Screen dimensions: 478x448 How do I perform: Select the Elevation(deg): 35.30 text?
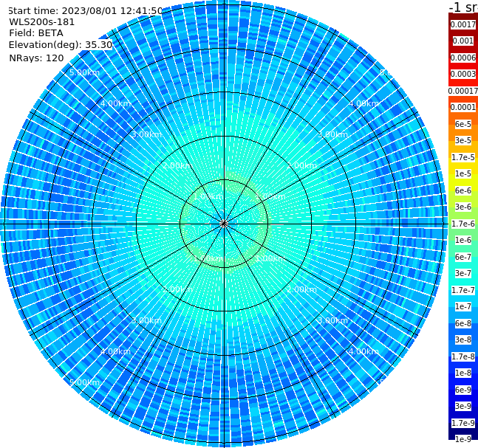point(61,45)
